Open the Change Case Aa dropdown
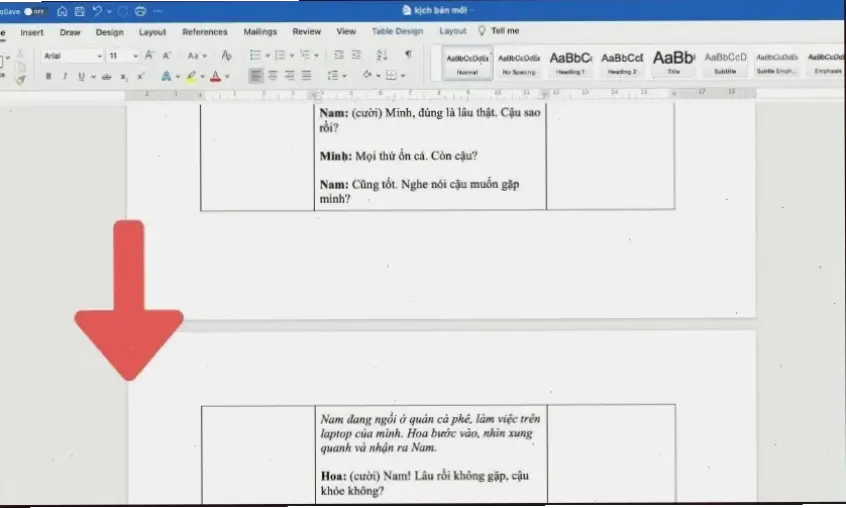Screen dimensions: 846x508 click(x=197, y=56)
